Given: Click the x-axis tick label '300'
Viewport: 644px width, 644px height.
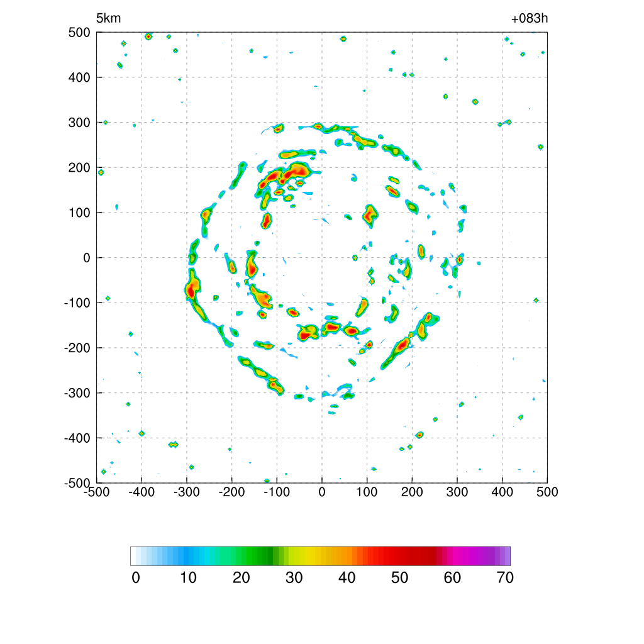Looking at the screenshot, I should (457, 492).
